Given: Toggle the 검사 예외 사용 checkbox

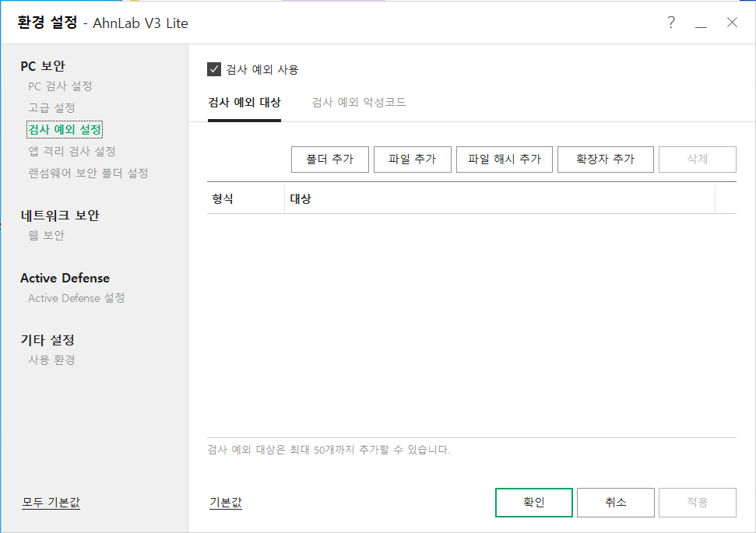Looking at the screenshot, I should click(x=214, y=69).
